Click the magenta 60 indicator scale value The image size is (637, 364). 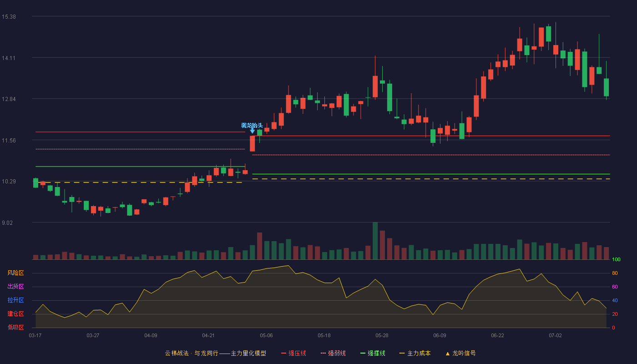[x=615, y=287]
